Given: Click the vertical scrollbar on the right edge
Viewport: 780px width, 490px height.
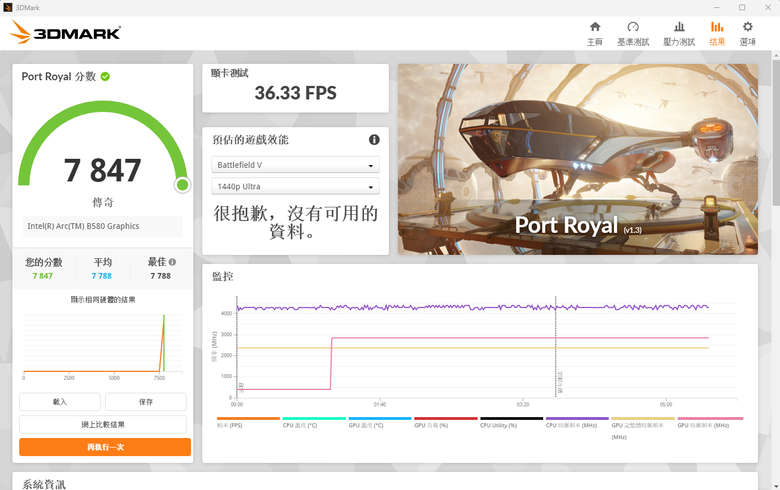Looking at the screenshot, I should coord(776,132).
